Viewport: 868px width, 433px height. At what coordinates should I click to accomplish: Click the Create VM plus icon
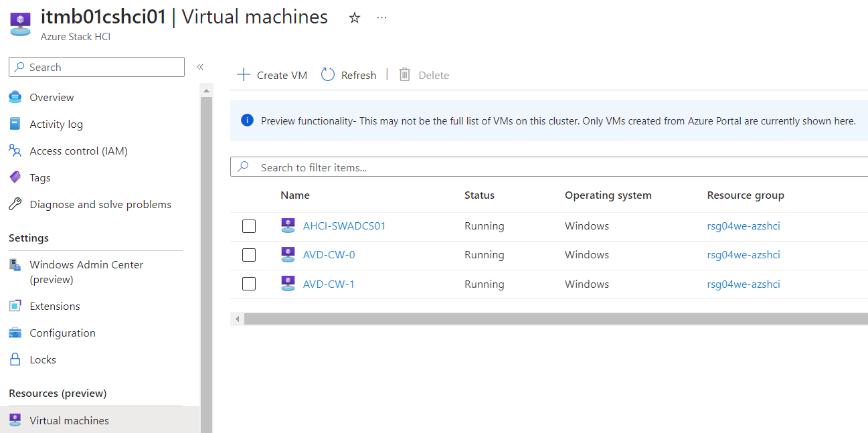[244, 75]
